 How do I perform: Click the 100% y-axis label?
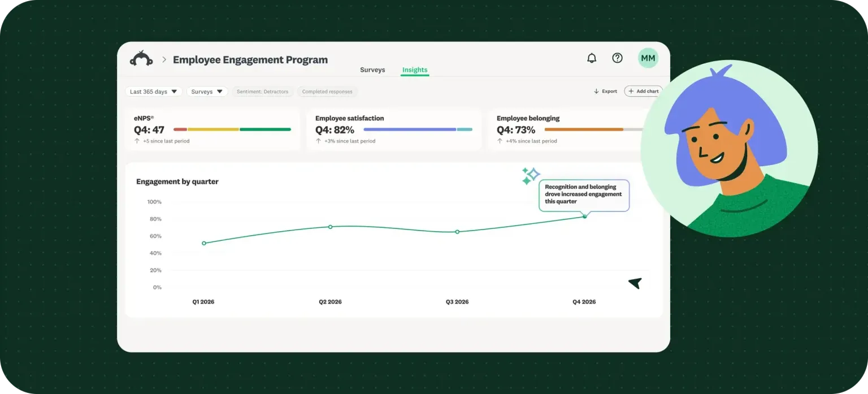(x=154, y=202)
